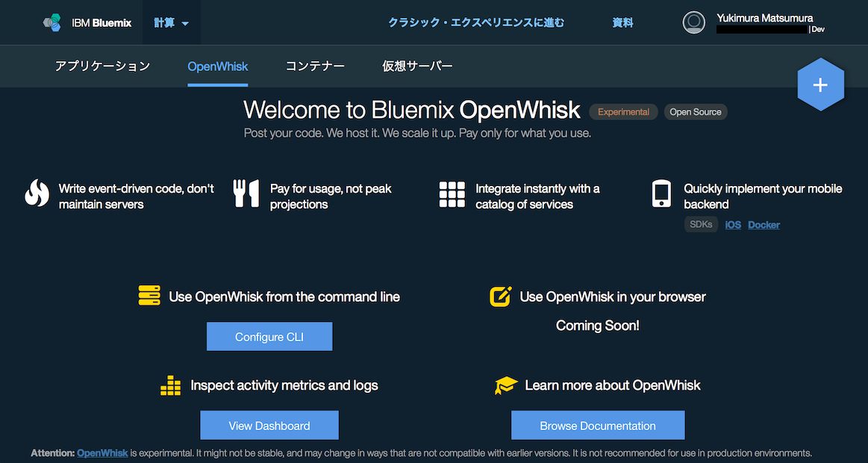Screen dimensions: 868x463
Task: Click the クラシック・エクスペリエンスに進む link
Action: [476, 22]
